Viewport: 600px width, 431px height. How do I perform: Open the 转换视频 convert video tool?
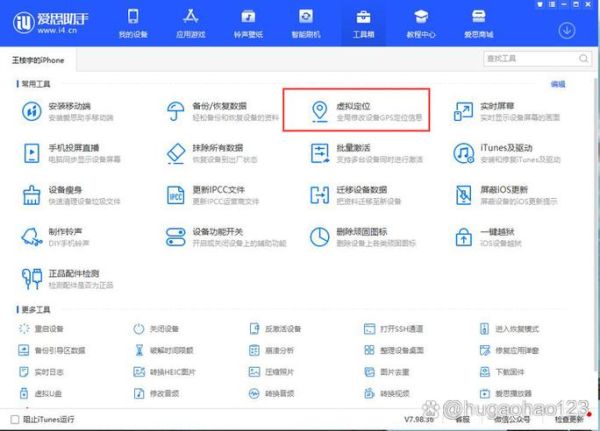(386, 393)
